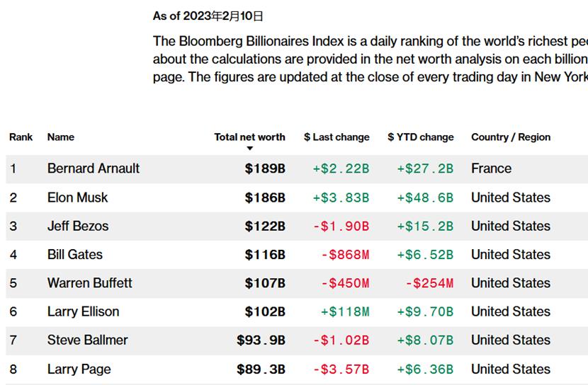
Task: Select Larry Ellison's name
Action: coord(84,311)
